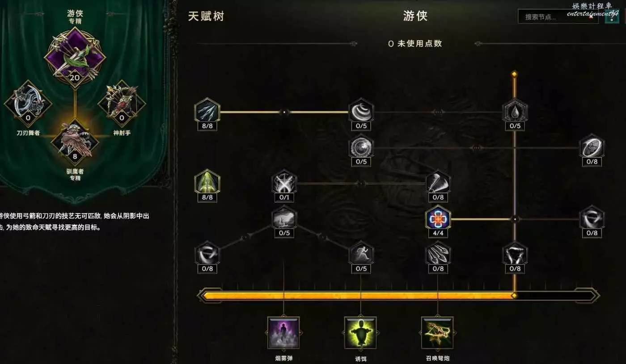Click the running figure talent node 0/5
This screenshot has height=364, width=626.
(x=361, y=254)
